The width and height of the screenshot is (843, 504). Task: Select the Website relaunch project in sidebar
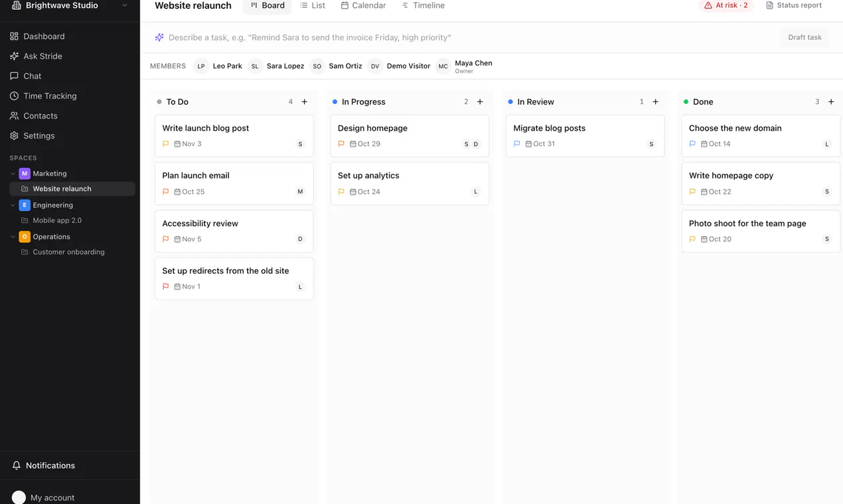pyautogui.click(x=72, y=189)
